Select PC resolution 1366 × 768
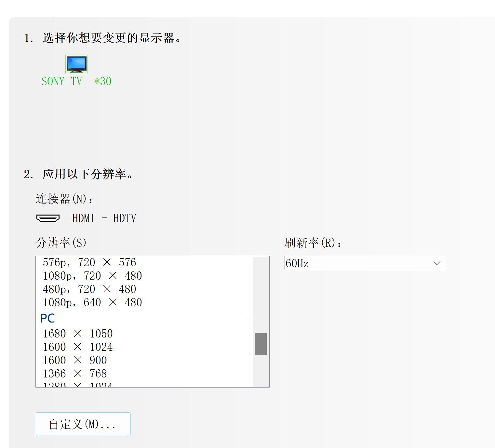This screenshot has width=495, height=448. [x=75, y=374]
